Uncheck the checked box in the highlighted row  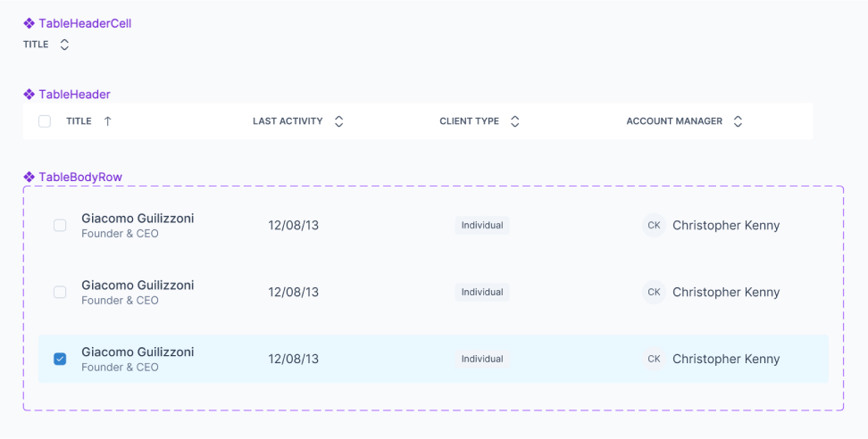pos(60,359)
